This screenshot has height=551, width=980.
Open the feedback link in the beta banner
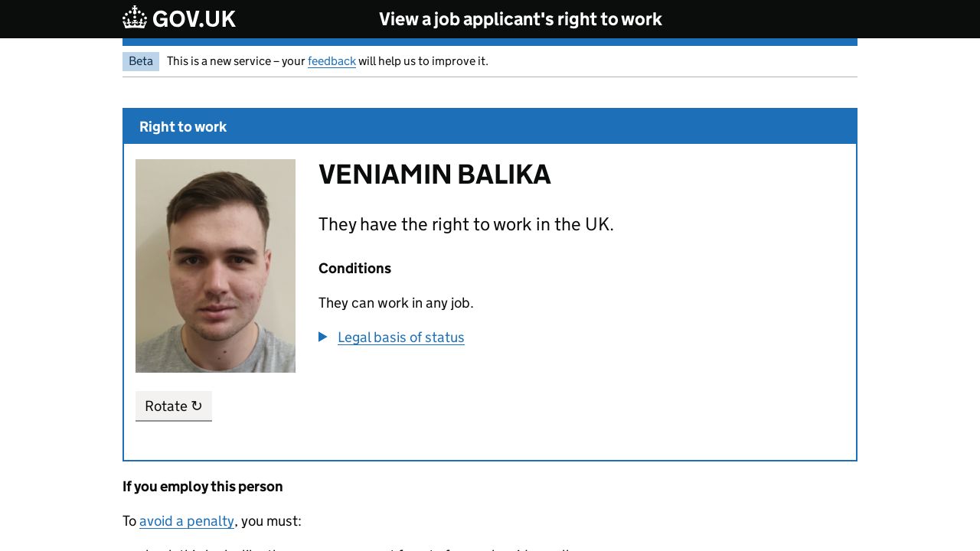(332, 61)
